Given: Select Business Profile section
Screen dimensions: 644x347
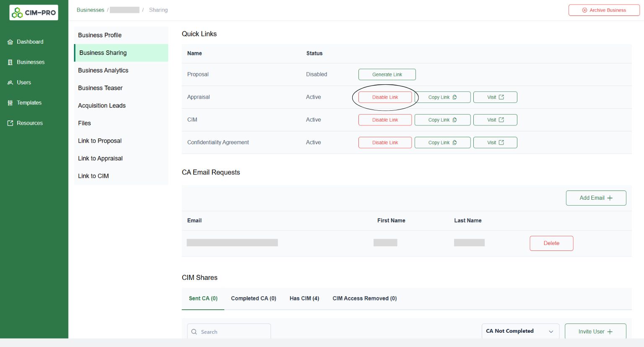Looking at the screenshot, I should click(x=121, y=35).
